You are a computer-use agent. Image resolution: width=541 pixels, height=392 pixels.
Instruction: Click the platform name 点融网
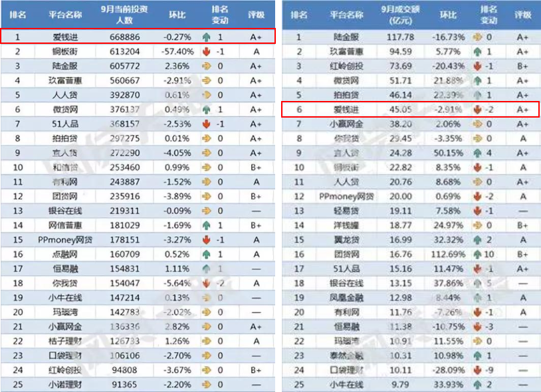click(65, 254)
